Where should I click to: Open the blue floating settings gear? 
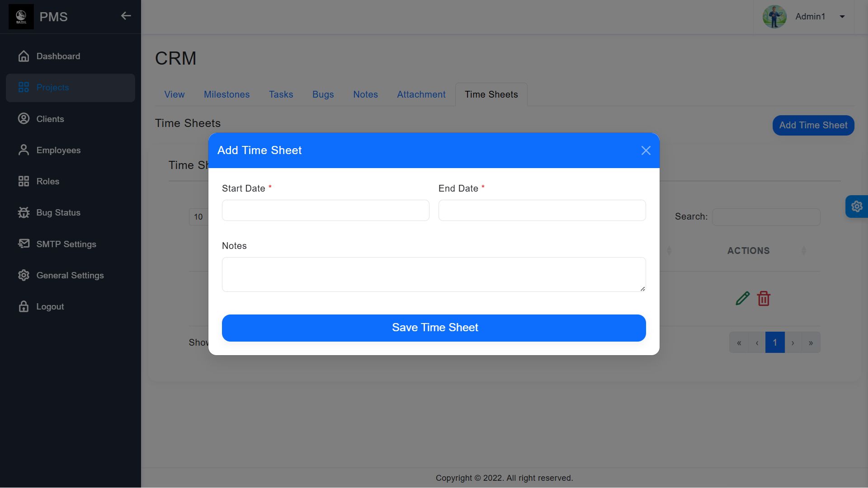pos(856,206)
